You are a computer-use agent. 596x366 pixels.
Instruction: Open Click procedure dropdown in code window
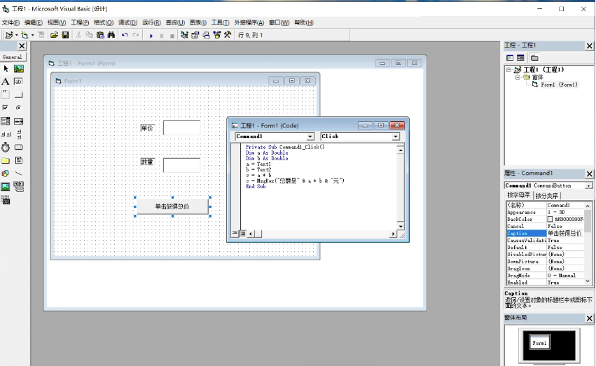pos(396,136)
